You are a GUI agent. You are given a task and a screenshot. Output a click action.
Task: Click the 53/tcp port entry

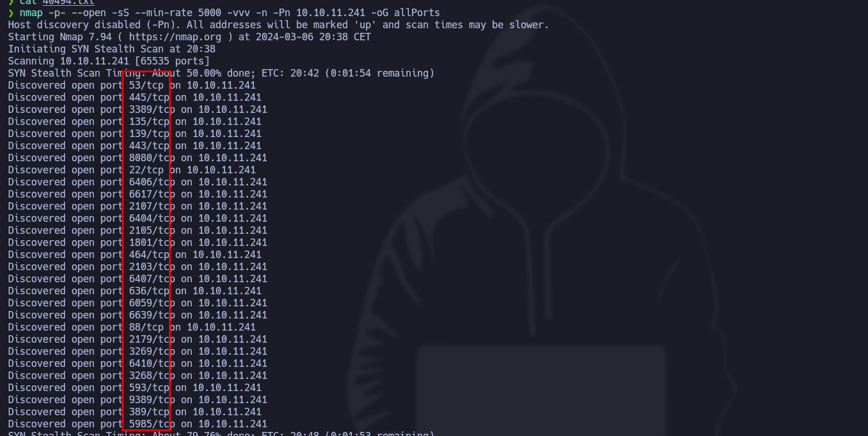coord(146,85)
